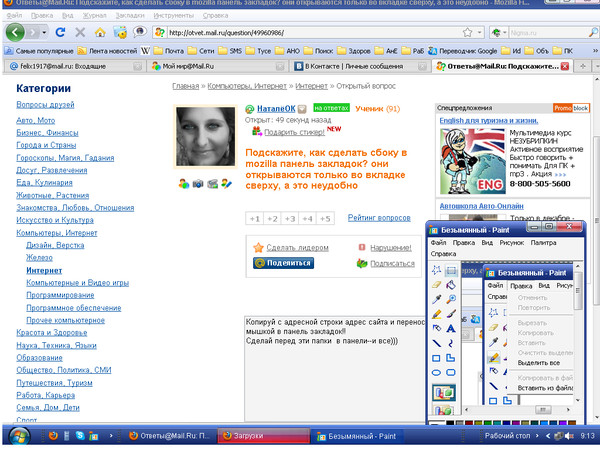Select the rectangular select tool in Paint
Viewport: 600px width, 450px height.
(x=451, y=271)
